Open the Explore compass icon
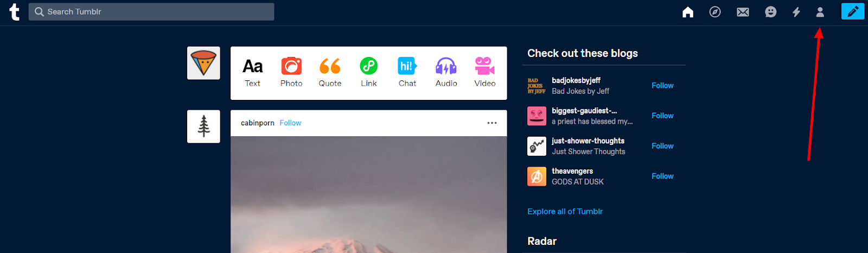 [x=715, y=12]
